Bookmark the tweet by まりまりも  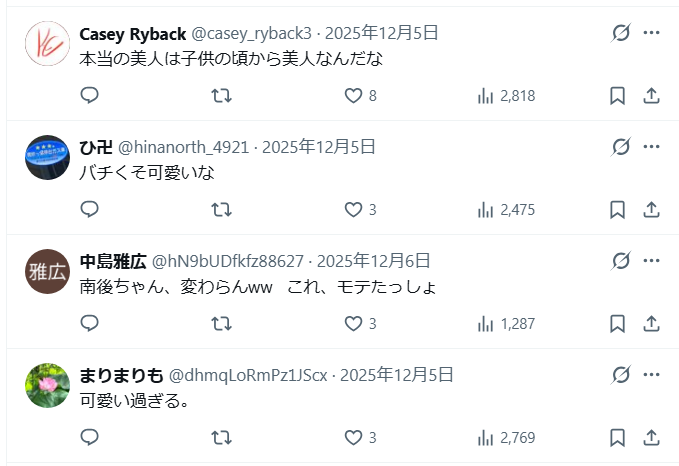pos(618,438)
